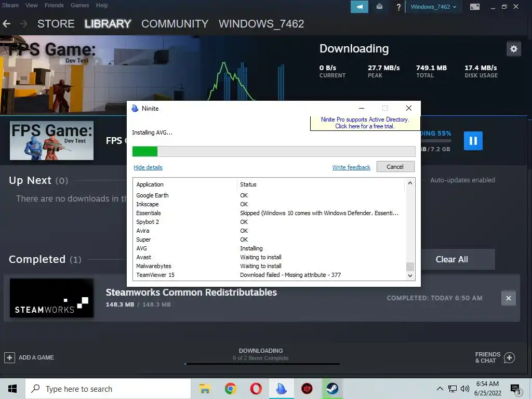Viewport: 532px width, 399px height.
Task: Open Steamworks Common Redistributables title
Action: (191, 292)
